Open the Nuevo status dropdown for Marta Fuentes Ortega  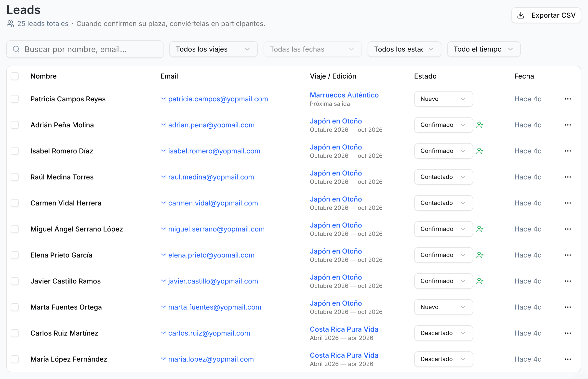click(x=443, y=307)
